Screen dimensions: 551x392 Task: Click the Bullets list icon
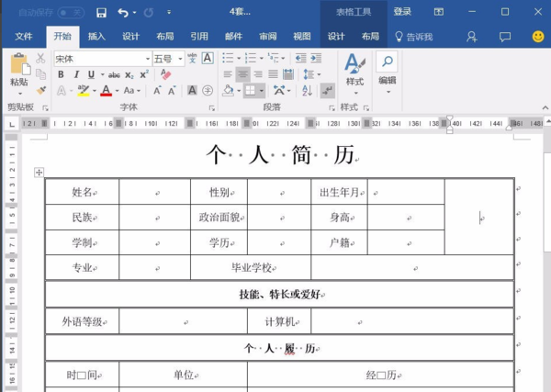click(x=228, y=58)
